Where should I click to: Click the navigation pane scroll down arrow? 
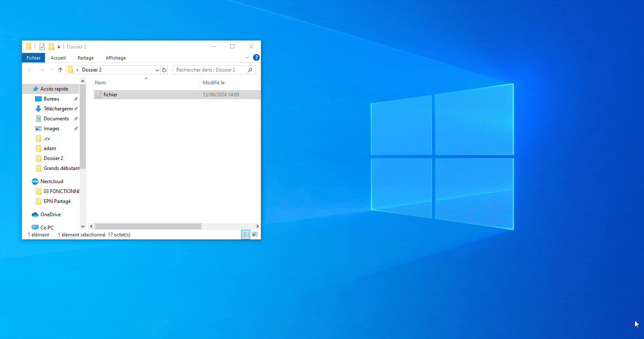tap(83, 227)
